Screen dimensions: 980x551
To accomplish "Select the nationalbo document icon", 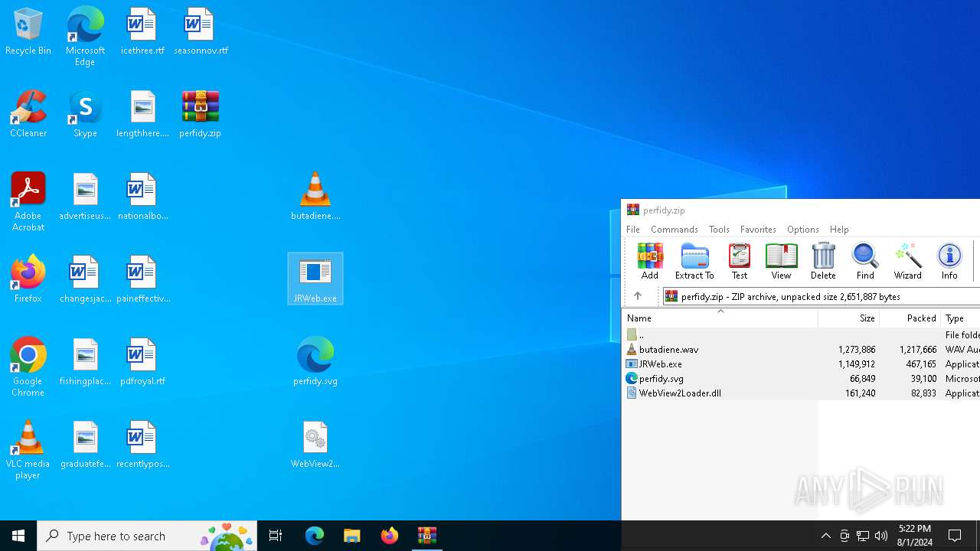I will [x=142, y=197].
